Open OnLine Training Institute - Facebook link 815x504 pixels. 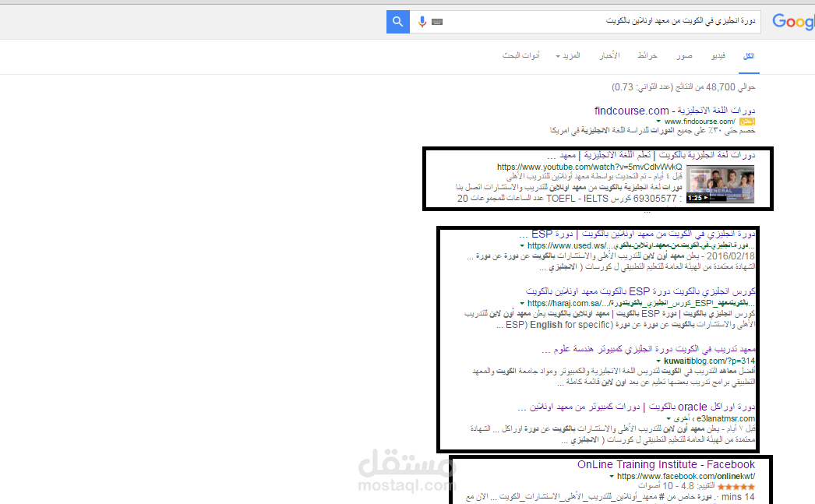pyautogui.click(x=666, y=464)
